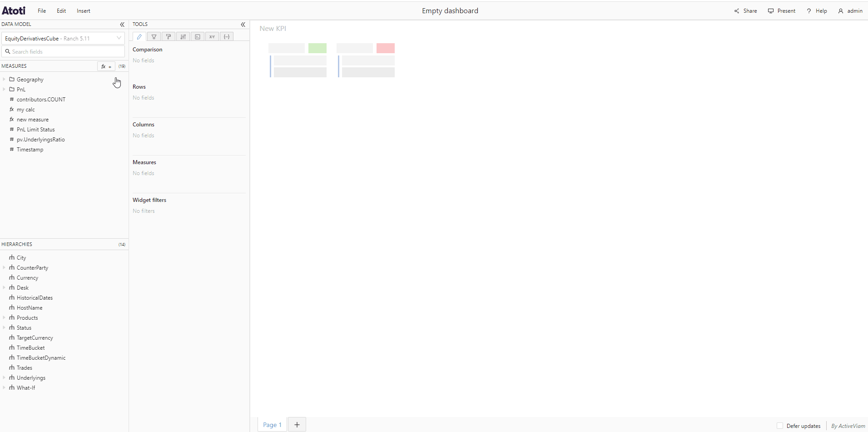Image resolution: width=868 pixels, height=432 pixels.
Task: Expand the CounterParty hierarchy
Action: [x=4, y=267]
